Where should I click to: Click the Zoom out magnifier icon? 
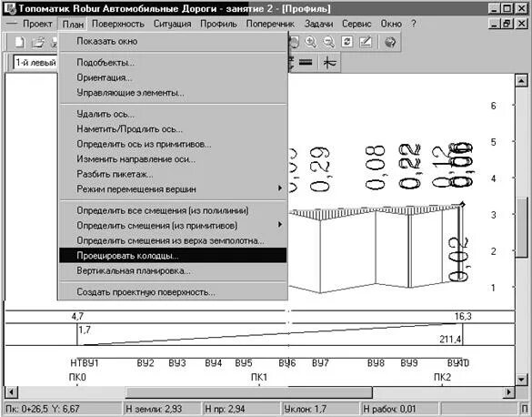point(328,42)
